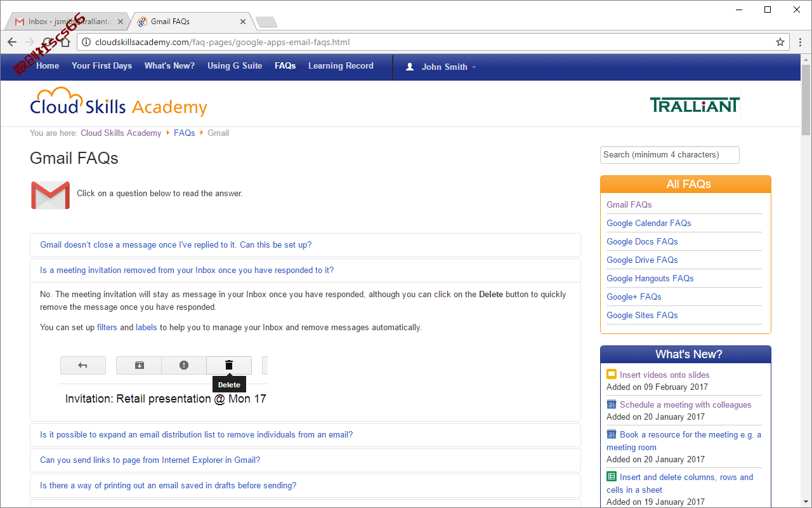812x508 pixels.
Task: Open Google Docs FAQs link
Action: 642,241
